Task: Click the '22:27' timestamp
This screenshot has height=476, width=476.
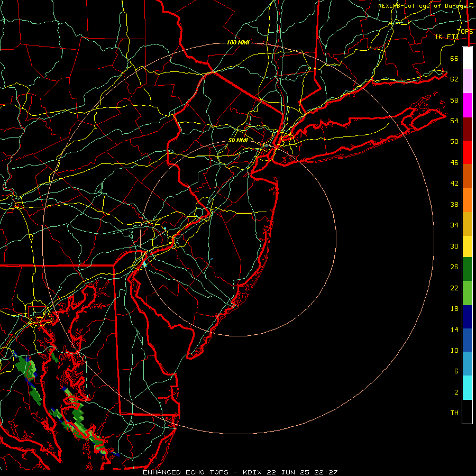Action: coord(325,472)
